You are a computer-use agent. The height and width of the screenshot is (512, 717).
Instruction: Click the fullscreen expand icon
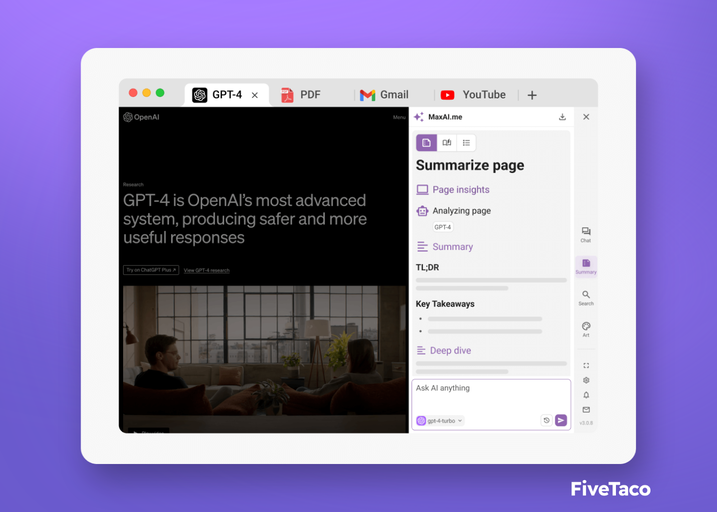(x=586, y=365)
